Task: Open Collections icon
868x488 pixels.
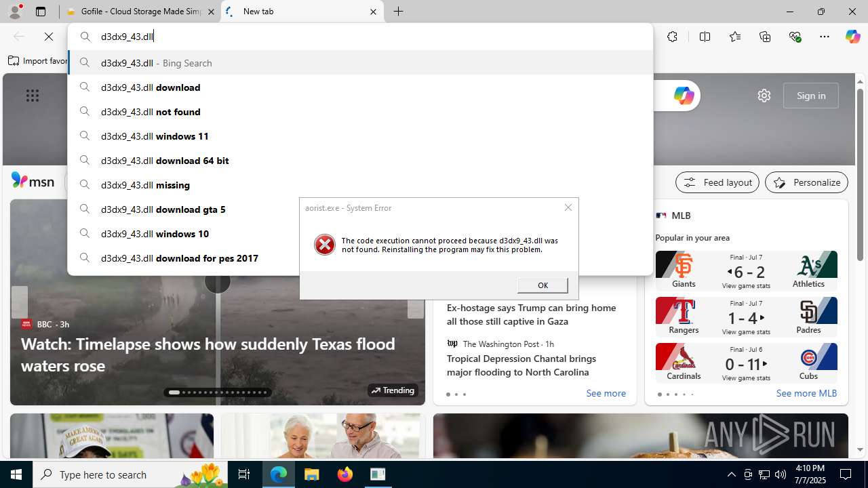Action: click(765, 37)
